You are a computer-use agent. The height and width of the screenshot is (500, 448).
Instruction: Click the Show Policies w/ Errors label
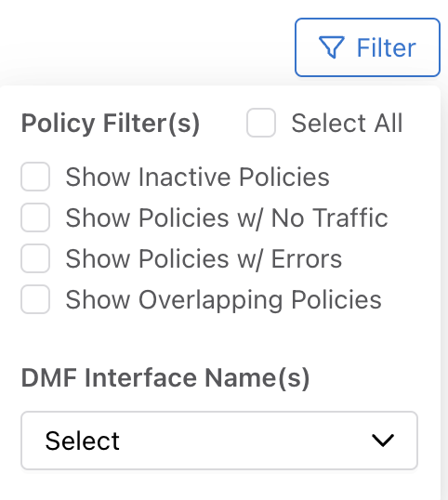tap(204, 258)
